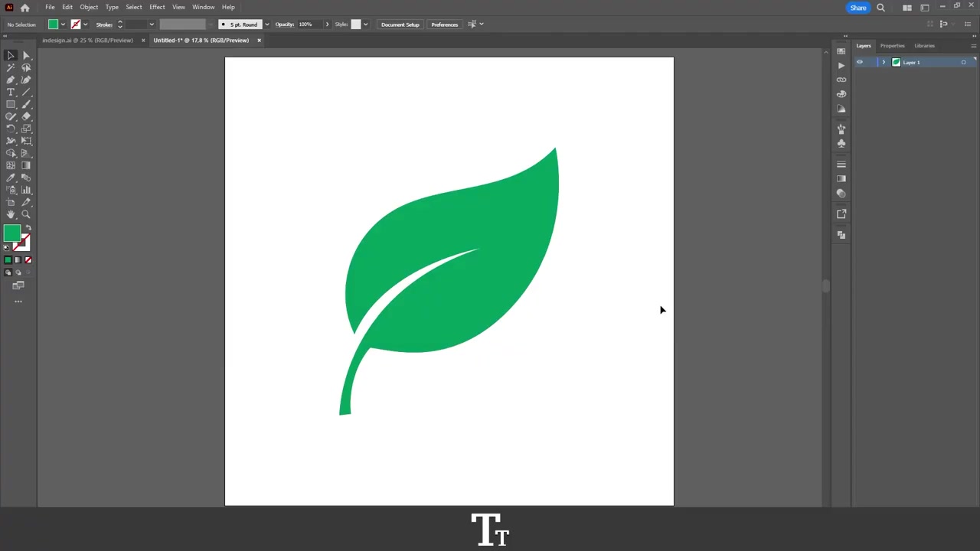The width and height of the screenshot is (980, 551).
Task: Choose the Eyedropper tool
Action: click(11, 178)
